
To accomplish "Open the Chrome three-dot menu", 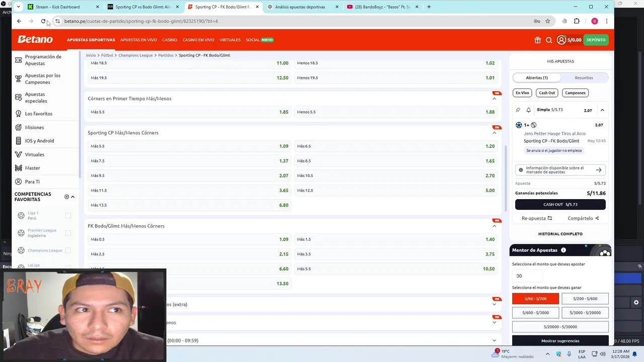I will [x=607, y=21].
